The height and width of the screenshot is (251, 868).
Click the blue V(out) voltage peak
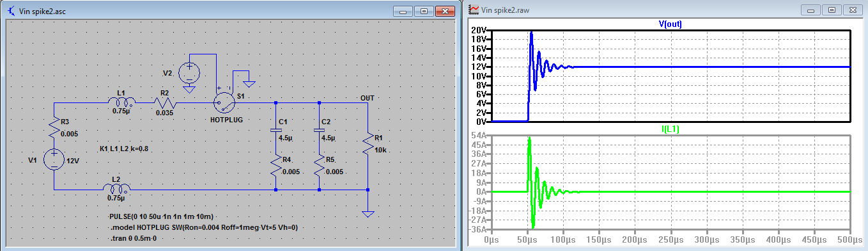point(531,32)
